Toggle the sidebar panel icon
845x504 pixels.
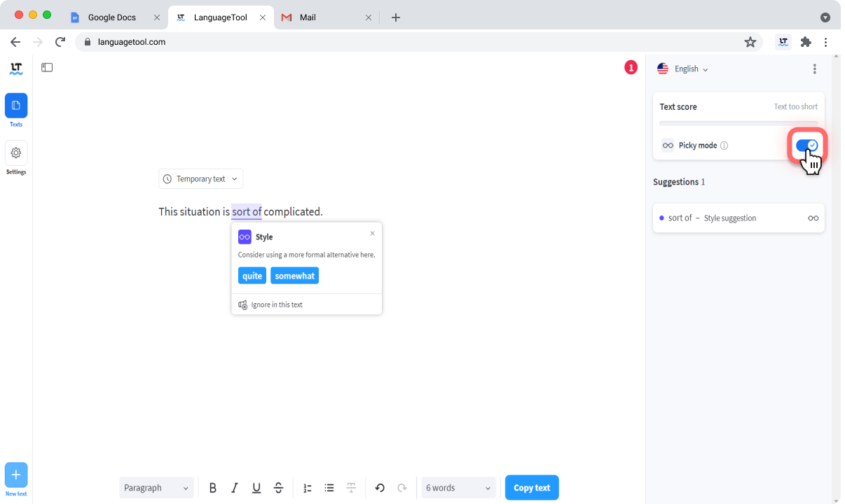coord(47,68)
